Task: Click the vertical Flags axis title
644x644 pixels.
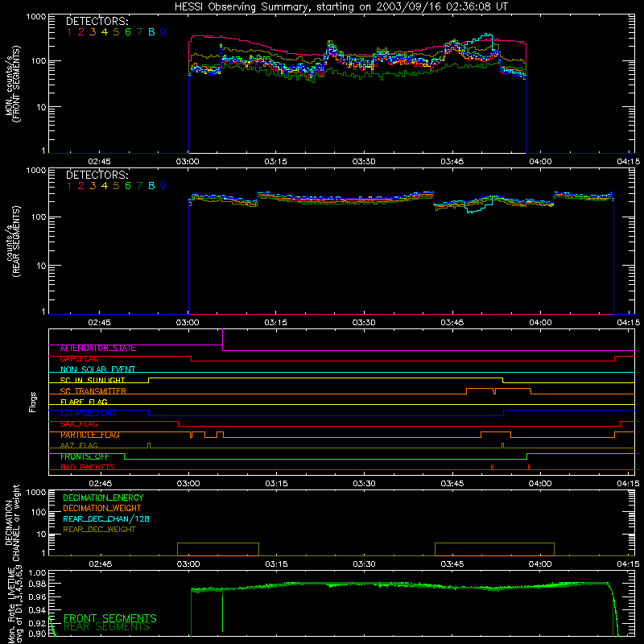Action: tap(33, 402)
